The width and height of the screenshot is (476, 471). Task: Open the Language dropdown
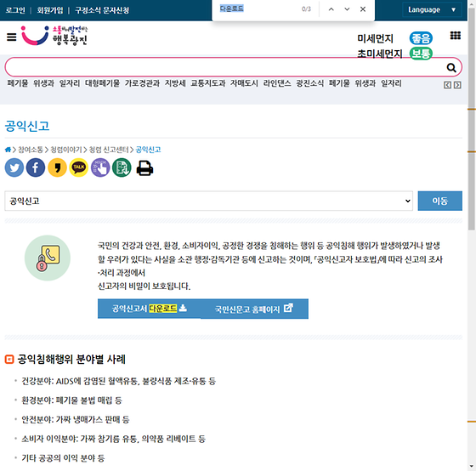(432, 9)
